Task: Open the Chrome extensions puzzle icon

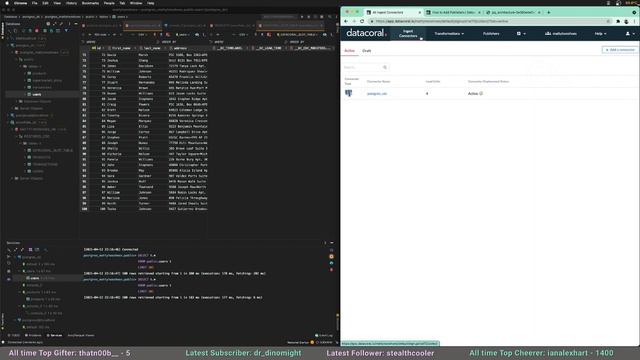Action: point(618,21)
